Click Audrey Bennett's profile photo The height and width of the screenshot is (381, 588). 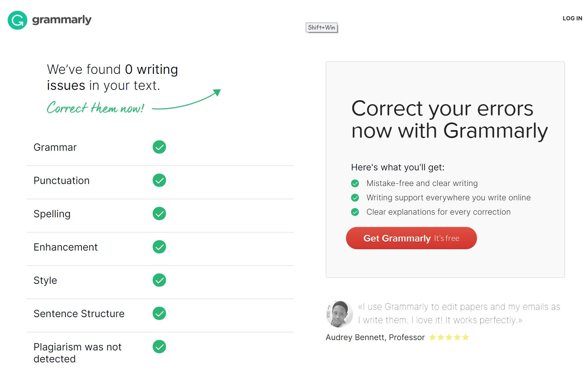coord(339,314)
